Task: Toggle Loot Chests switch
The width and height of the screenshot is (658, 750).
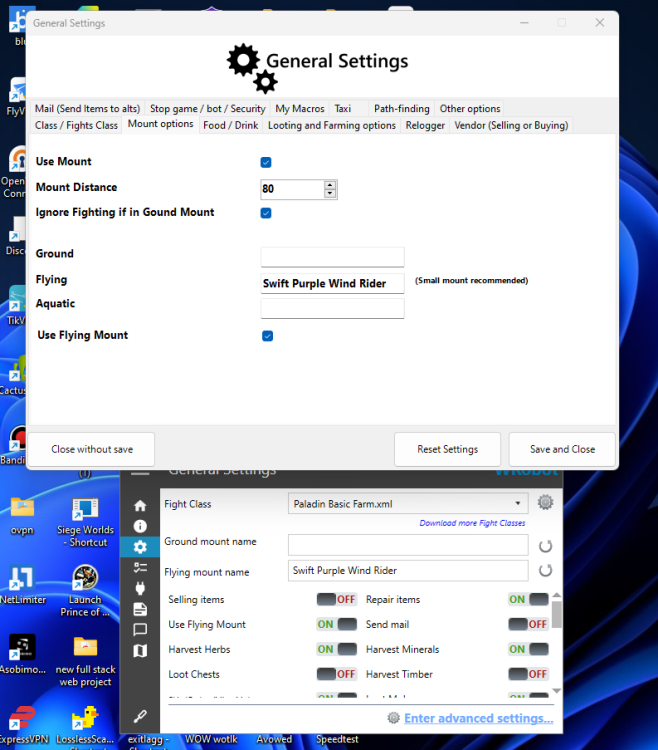Action: click(337, 674)
